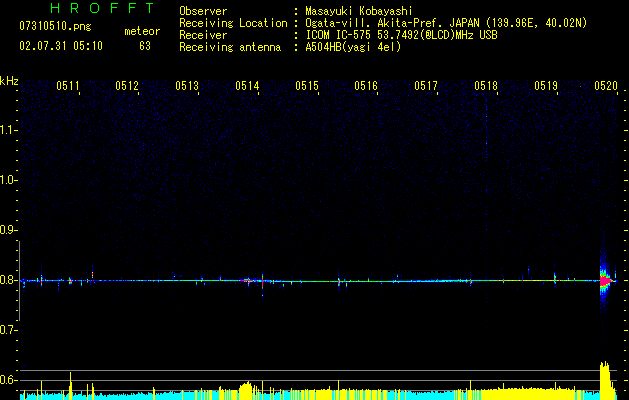Click the 0.6 kHz axis label
Image resolution: width=629 pixels, height=400 pixels.
pyautogui.click(x=8, y=380)
